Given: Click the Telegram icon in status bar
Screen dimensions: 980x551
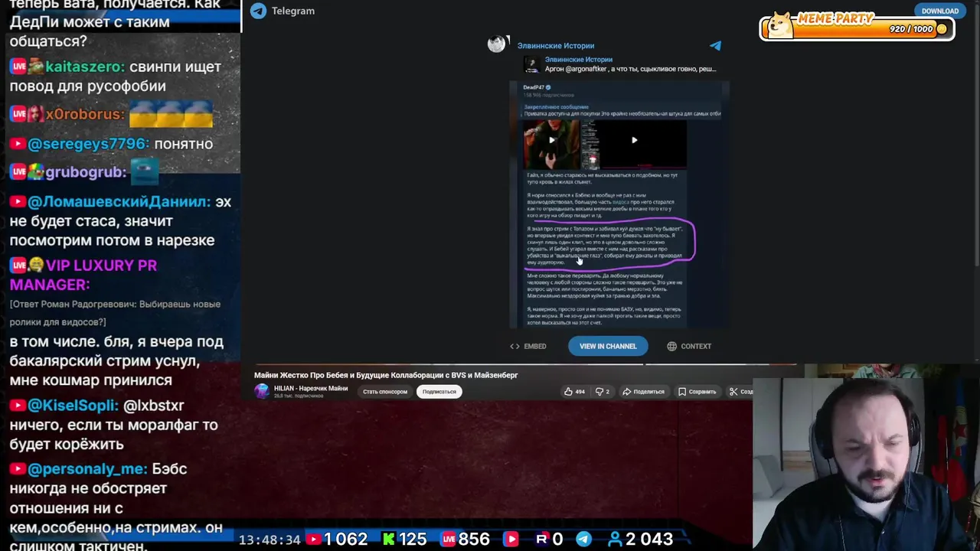Looking at the screenshot, I should point(583,540).
